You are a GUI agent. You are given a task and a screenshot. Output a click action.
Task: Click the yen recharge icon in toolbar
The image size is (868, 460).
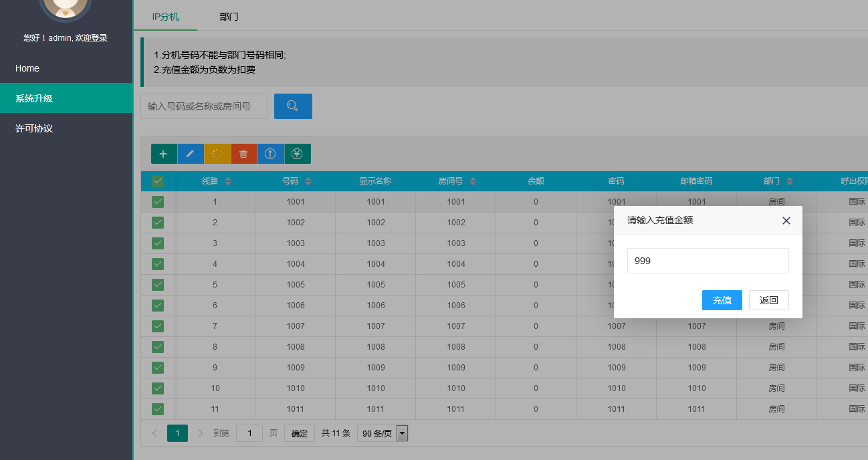(x=297, y=154)
